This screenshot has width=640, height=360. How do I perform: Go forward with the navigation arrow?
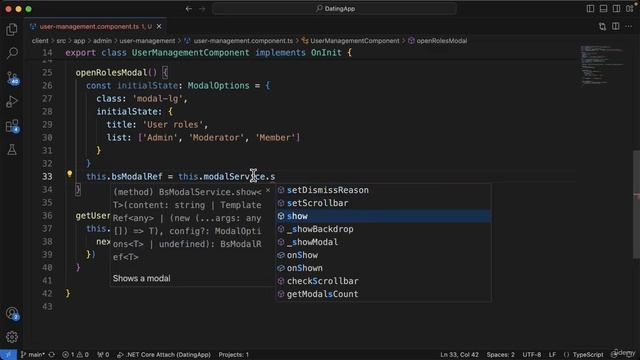pyautogui.click(x=202, y=9)
